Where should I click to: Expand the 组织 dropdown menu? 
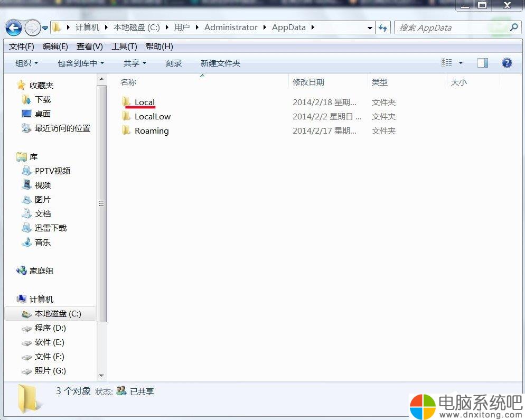point(26,63)
